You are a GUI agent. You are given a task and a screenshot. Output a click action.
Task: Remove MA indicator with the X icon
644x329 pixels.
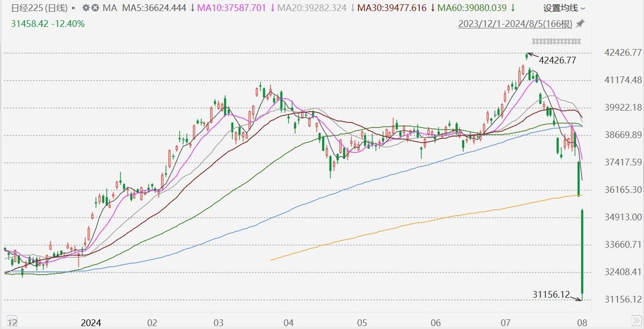[95, 8]
